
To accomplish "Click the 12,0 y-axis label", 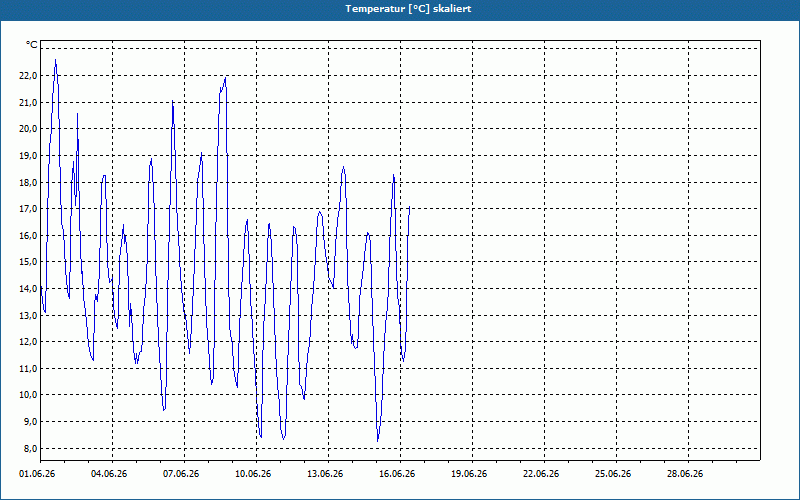I will 28,342.
